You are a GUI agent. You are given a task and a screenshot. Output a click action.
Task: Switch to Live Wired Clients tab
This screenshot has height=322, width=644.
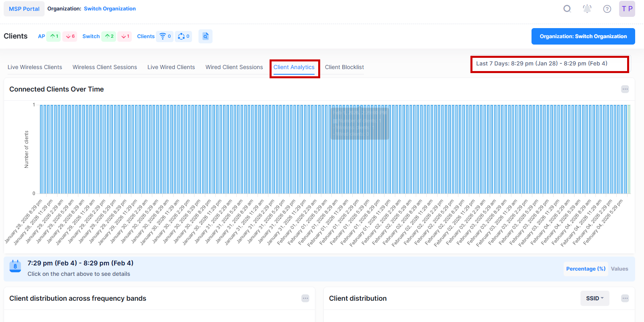pos(171,67)
